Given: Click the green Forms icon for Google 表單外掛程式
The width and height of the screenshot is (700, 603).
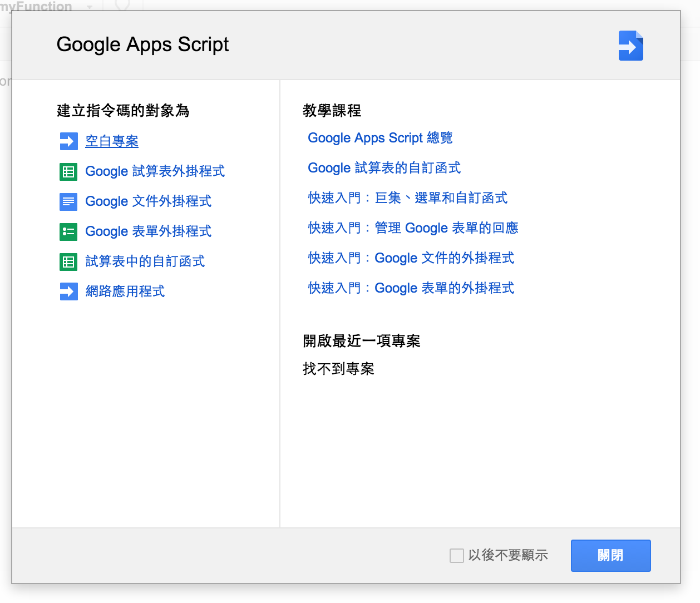Looking at the screenshot, I should pyautogui.click(x=68, y=231).
